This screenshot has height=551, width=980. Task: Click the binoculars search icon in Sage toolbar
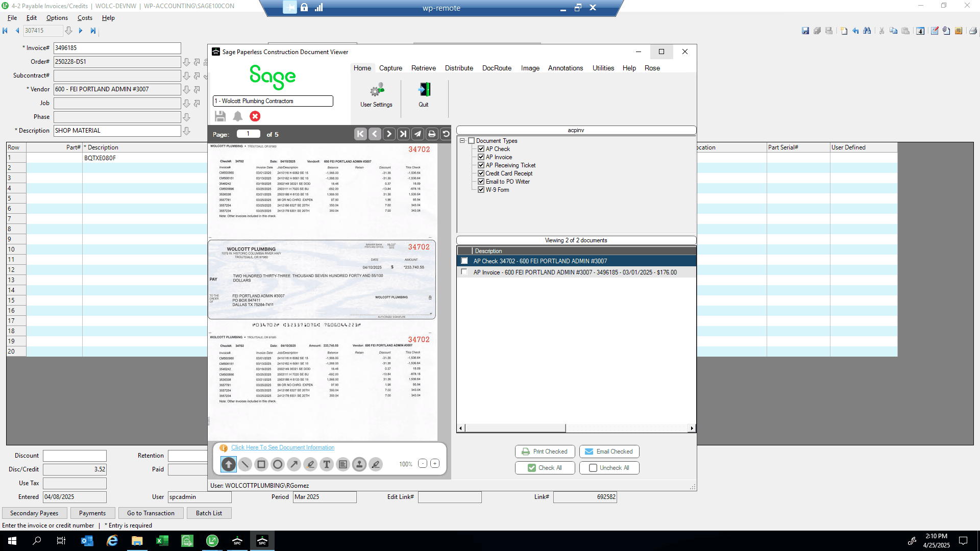pos(867,31)
